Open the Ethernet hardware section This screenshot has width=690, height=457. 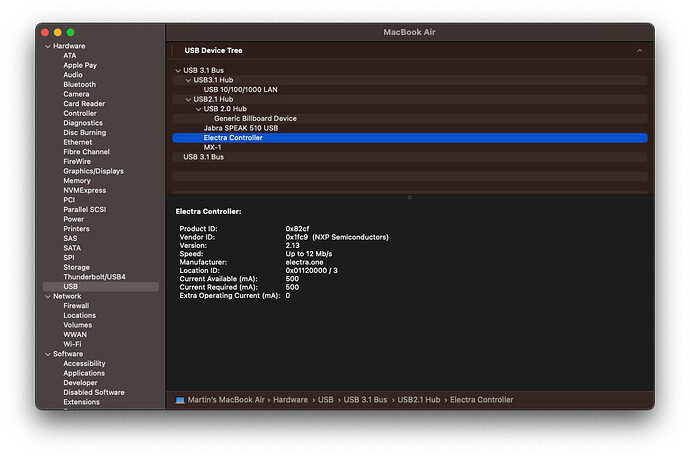click(77, 143)
